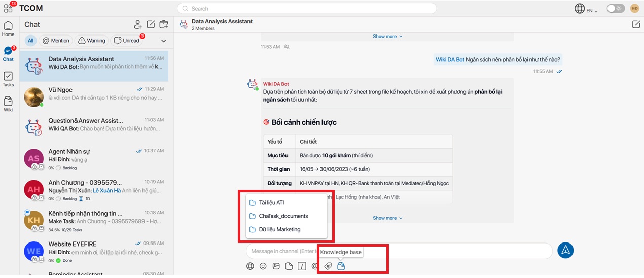Click the translate icon beside 11:53 AM
Image resolution: width=644 pixels, height=278 pixels.
coord(287,47)
